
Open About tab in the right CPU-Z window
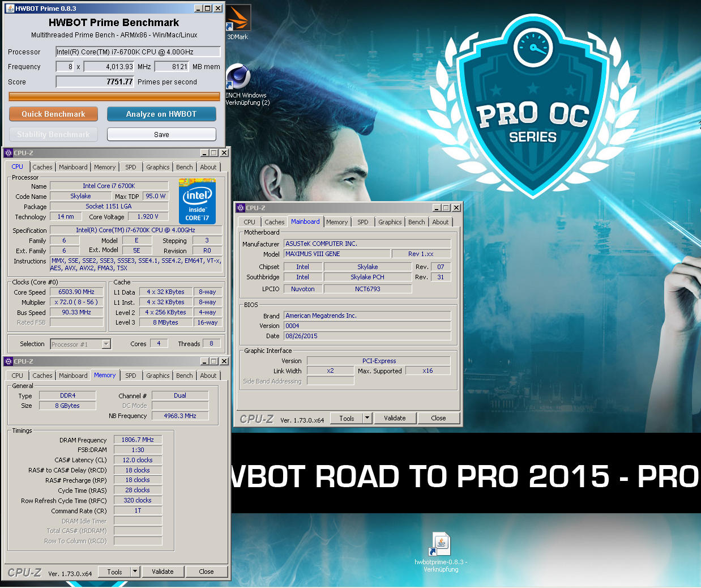click(x=440, y=222)
